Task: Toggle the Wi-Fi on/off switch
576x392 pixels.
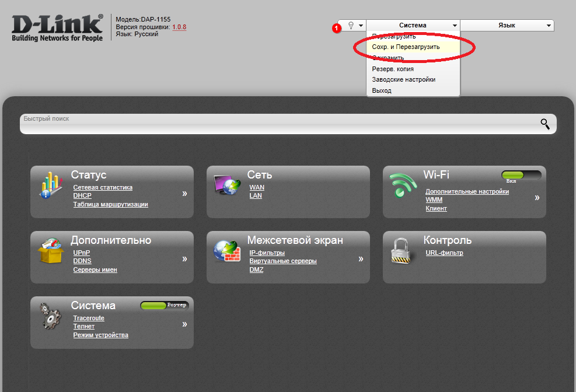Action: pos(521,175)
